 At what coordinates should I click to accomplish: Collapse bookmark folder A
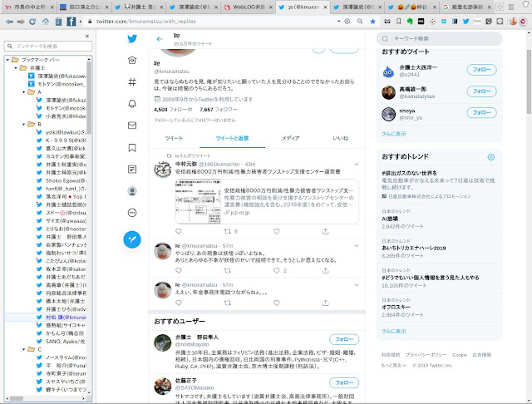click(x=24, y=92)
